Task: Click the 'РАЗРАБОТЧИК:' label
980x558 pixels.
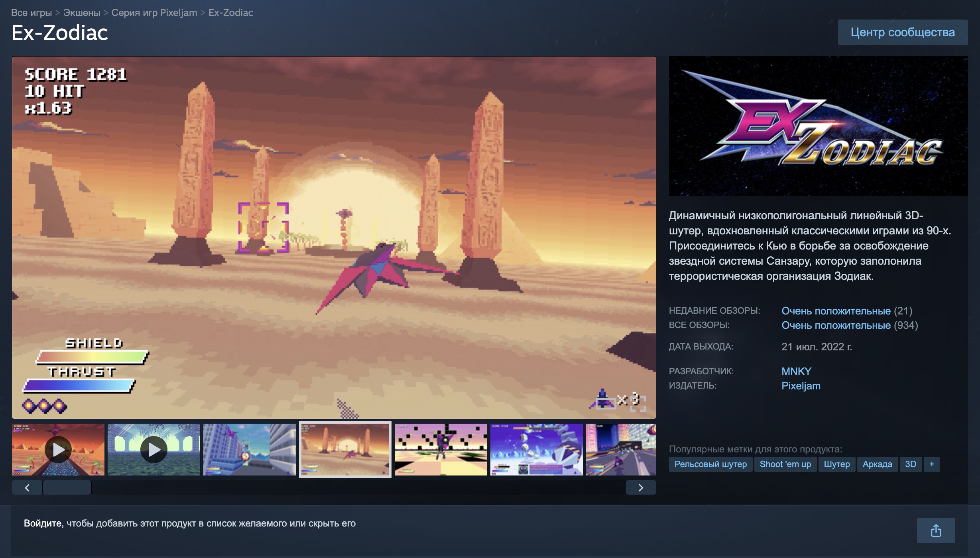Action: pyautogui.click(x=701, y=371)
